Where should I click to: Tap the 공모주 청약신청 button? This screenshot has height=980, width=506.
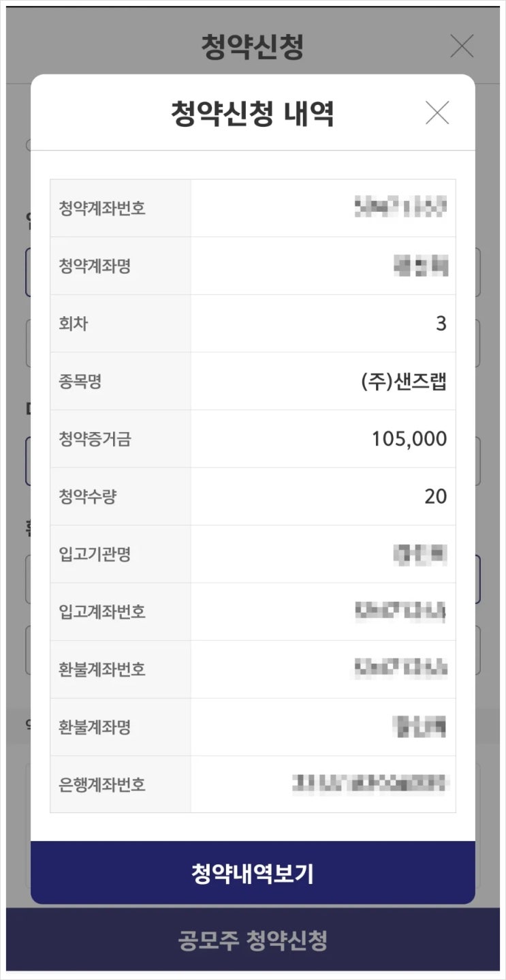point(253,940)
